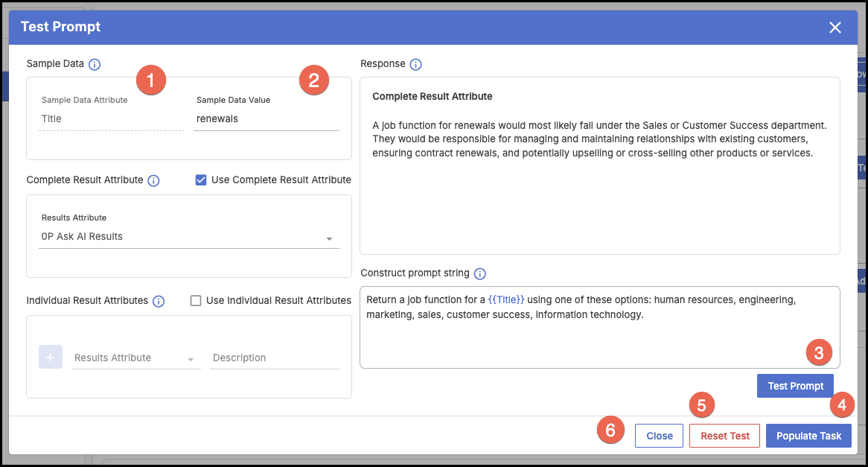Click the Sample Data info icon

95,64
